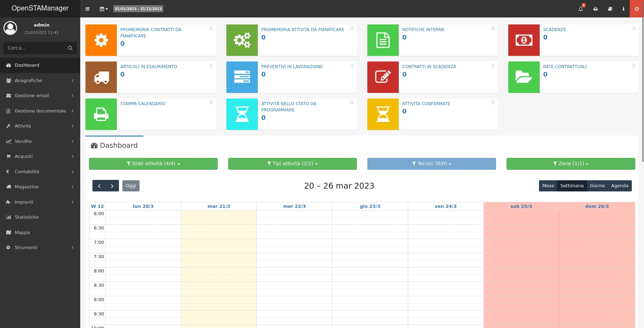Close the Notifiche Interne widget

click(493, 29)
